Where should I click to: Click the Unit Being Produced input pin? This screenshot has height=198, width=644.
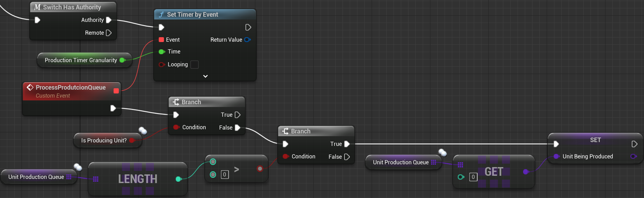point(556,157)
